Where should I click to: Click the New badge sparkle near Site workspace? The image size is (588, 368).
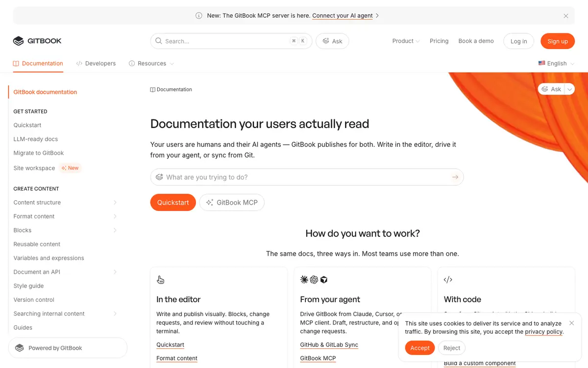(x=64, y=168)
